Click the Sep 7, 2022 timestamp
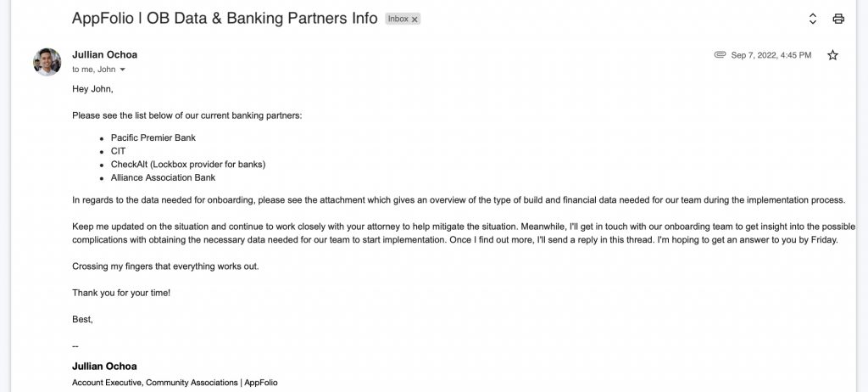Image resolution: width=868 pixels, height=392 pixels. click(x=771, y=55)
